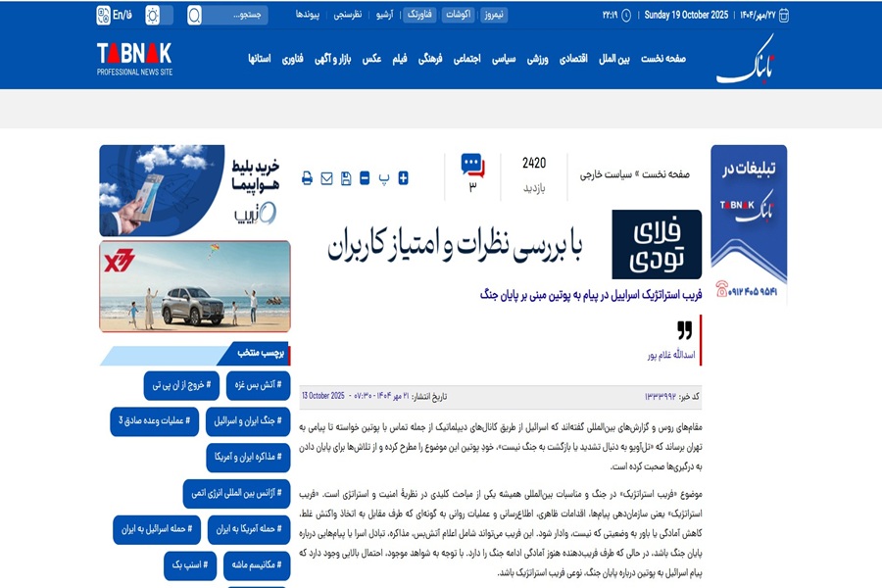Increase font size with plus icon
This screenshot has width=882, height=588.
point(403,178)
